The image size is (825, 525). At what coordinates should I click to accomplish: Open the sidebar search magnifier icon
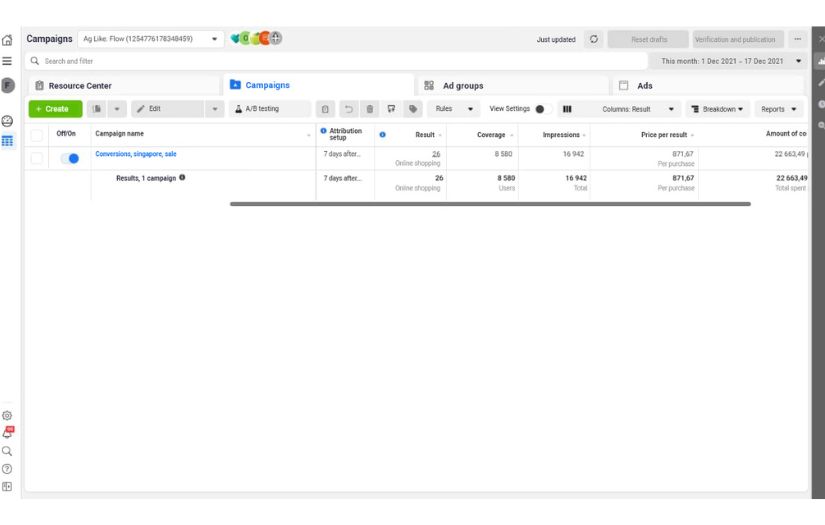tap(7, 451)
